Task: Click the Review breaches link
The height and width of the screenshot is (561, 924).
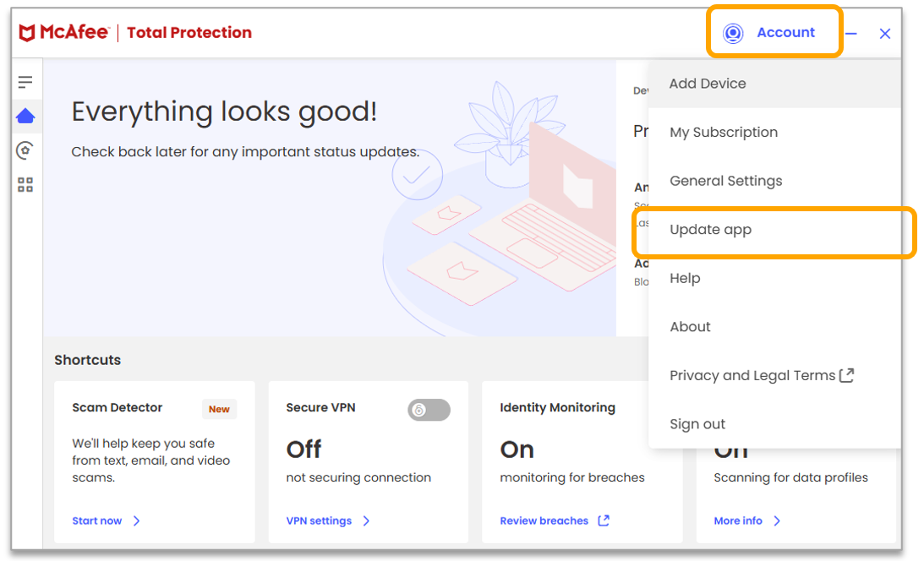Action: tap(544, 520)
